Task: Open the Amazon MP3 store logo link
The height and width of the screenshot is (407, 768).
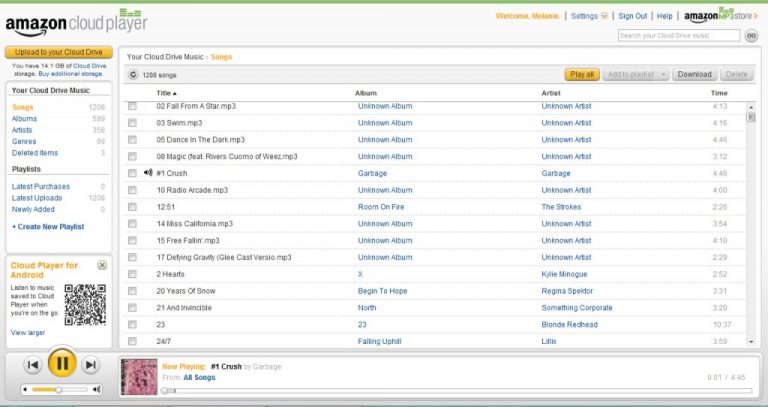Action: [x=720, y=16]
